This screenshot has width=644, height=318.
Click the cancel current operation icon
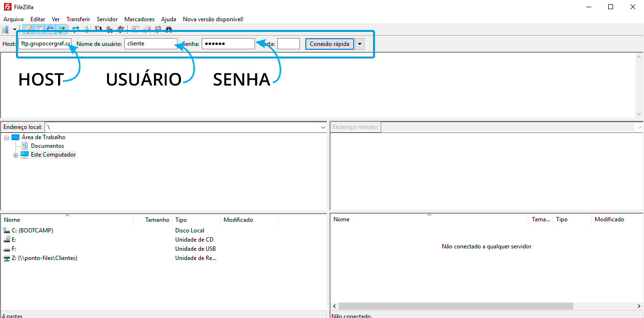pos(98,29)
